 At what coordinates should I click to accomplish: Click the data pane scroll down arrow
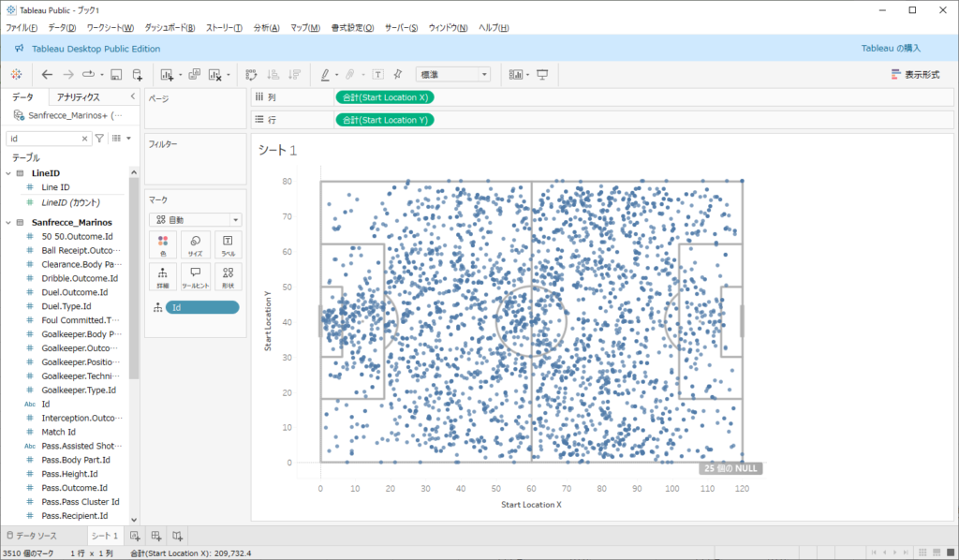(134, 520)
